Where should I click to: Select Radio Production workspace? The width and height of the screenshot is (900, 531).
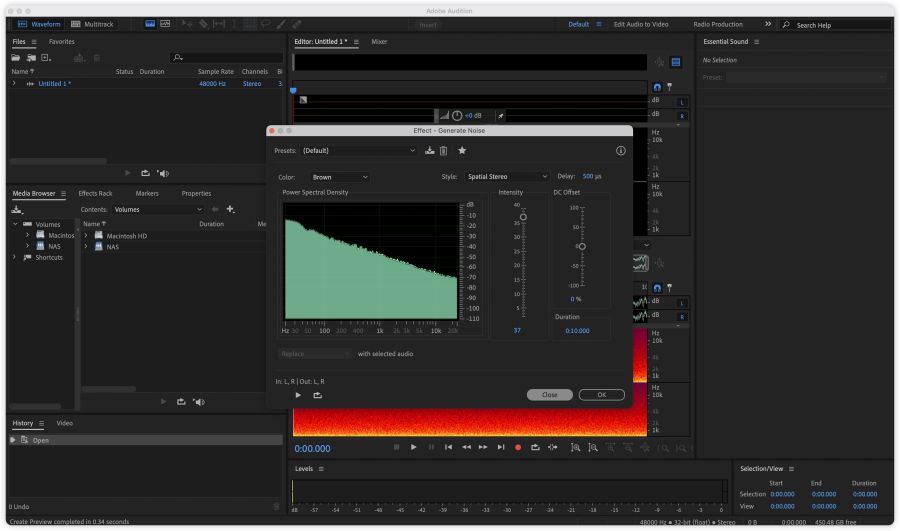(717, 24)
